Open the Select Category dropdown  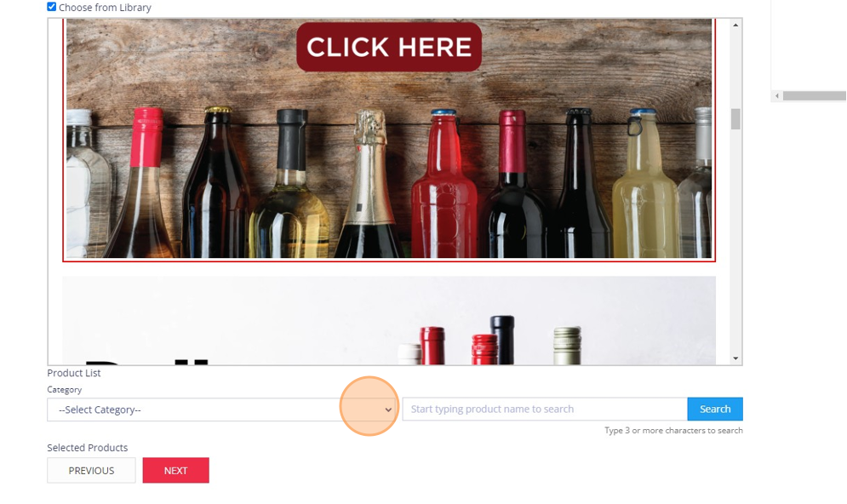(x=221, y=409)
